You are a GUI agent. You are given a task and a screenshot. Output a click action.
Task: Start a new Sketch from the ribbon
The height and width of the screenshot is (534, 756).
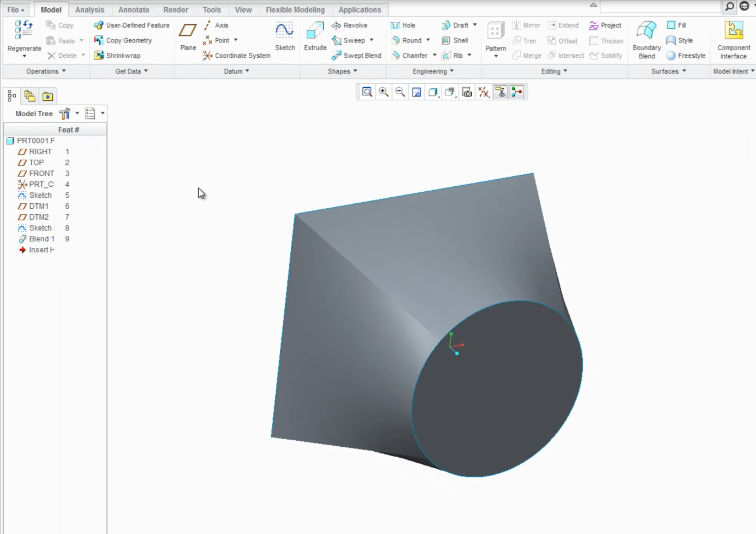click(285, 37)
